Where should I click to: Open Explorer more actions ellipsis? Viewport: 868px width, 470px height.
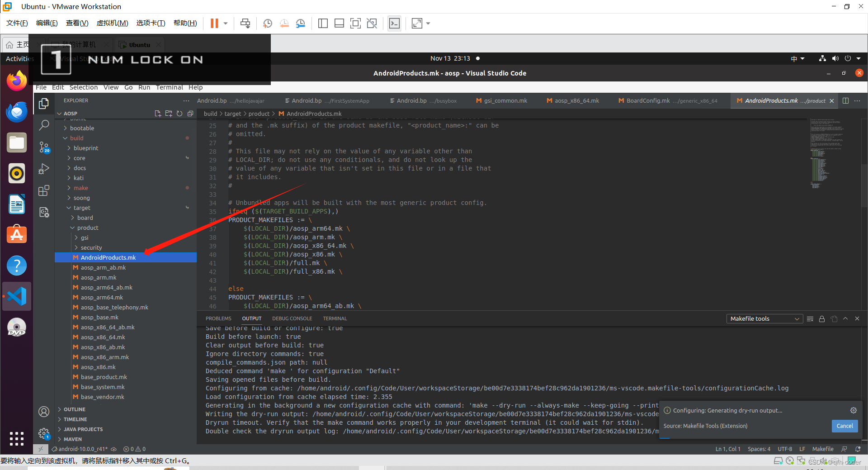pos(186,100)
